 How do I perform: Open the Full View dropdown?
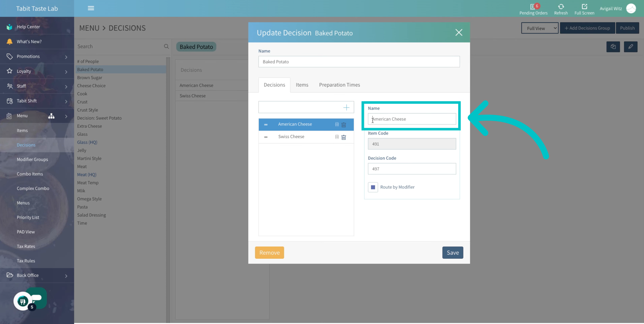pos(540,28)
